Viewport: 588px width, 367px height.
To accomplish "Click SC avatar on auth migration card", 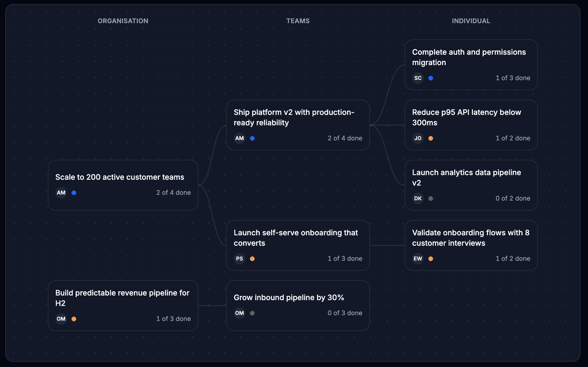I will coord(418,78).
